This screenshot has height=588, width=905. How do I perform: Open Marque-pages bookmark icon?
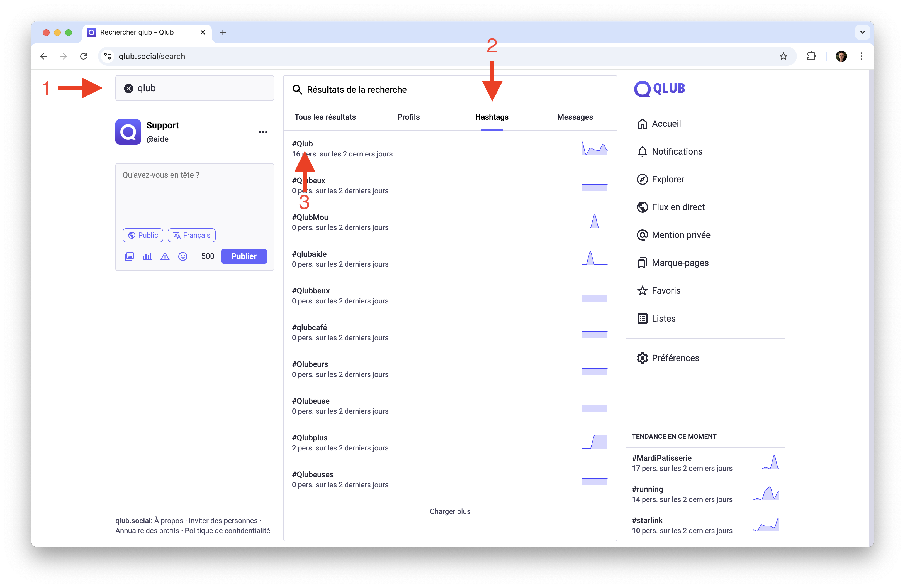click(x=642, y=263)
